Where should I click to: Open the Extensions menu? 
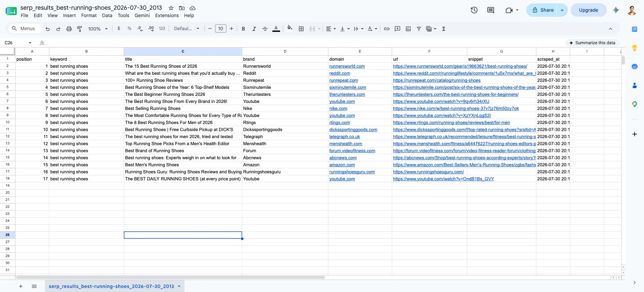pyautogui.click(x=167, y=15)
